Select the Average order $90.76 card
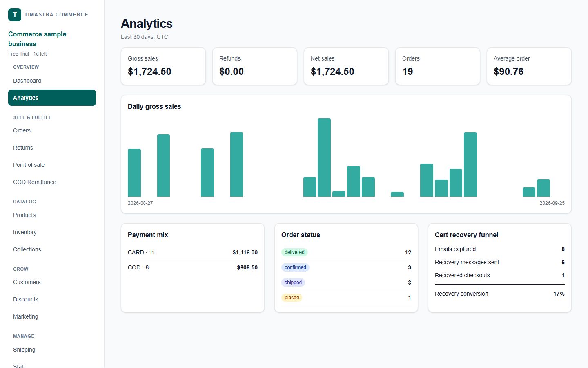The width and height of the screenshot is (588, 368). pyautogui.click(x=529, y=66)
